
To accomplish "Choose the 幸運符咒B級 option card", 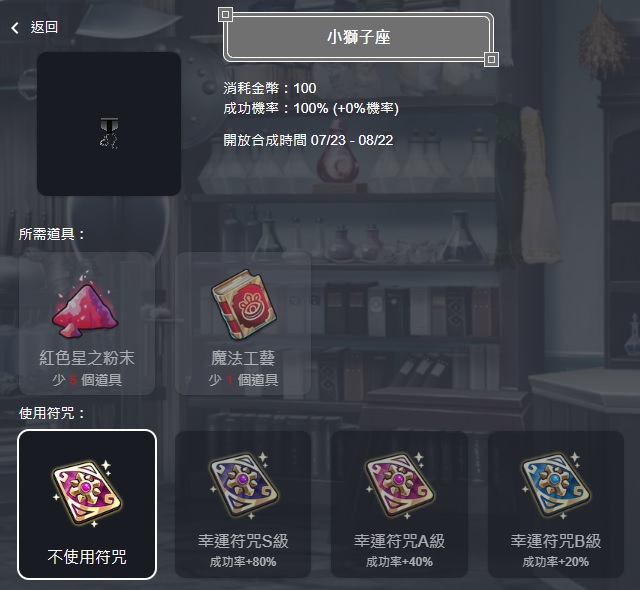I will (556, 504).
